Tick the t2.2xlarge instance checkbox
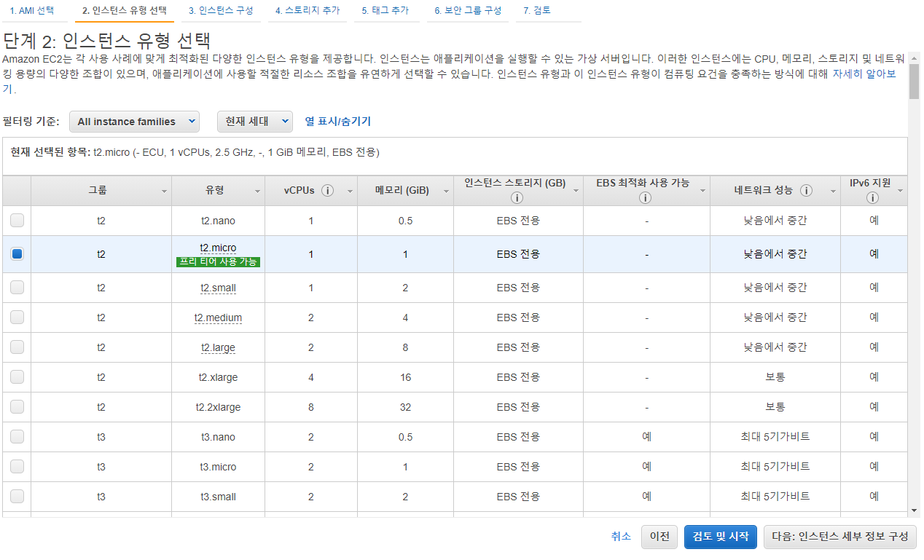The height and width of the screenshot is (560, 924). pyautogui.click(x=17, y=407)
